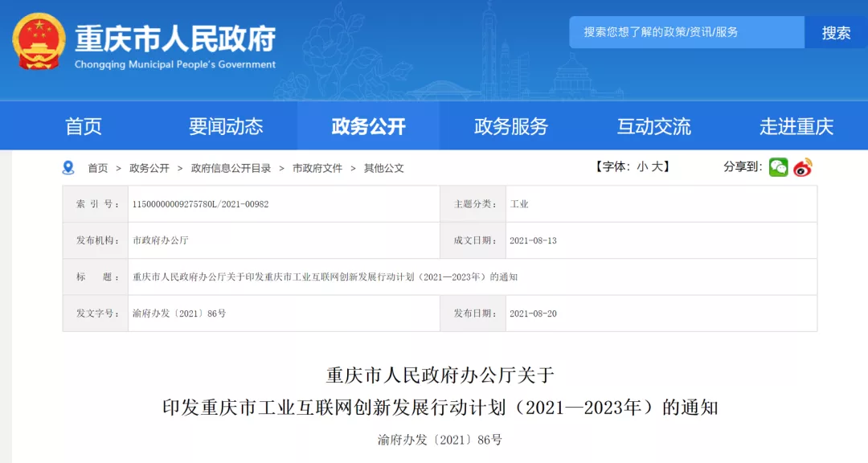Click 其他公文 in the breadcrumb
Viewport: 868px width, 463px height.
[384, 168]
